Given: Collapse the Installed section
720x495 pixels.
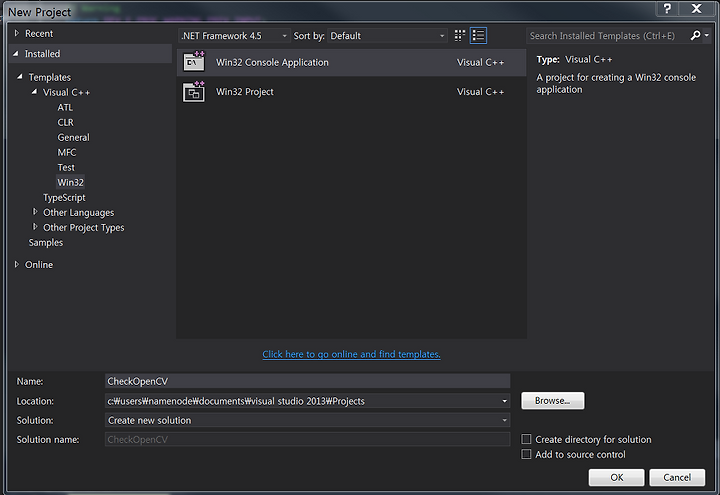Looking at the screenshot, I should 16,54.
